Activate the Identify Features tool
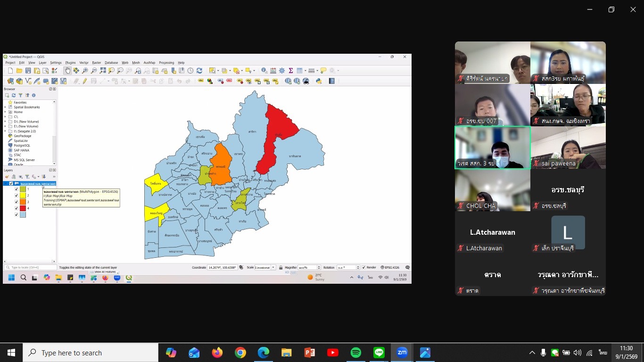Viewport: 644px width, 362px height. point(264,71)
